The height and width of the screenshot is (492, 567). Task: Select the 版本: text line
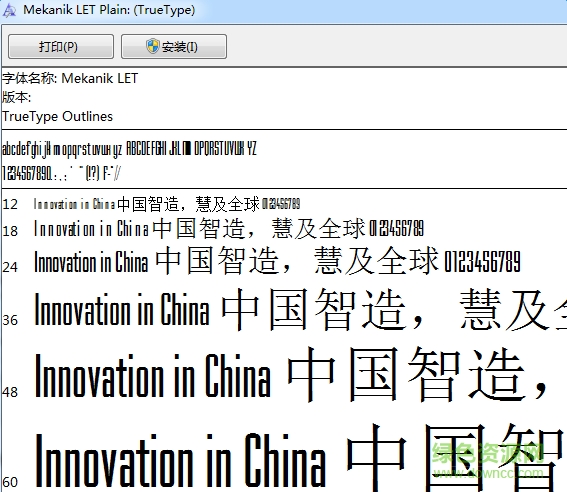click(17, 97)
